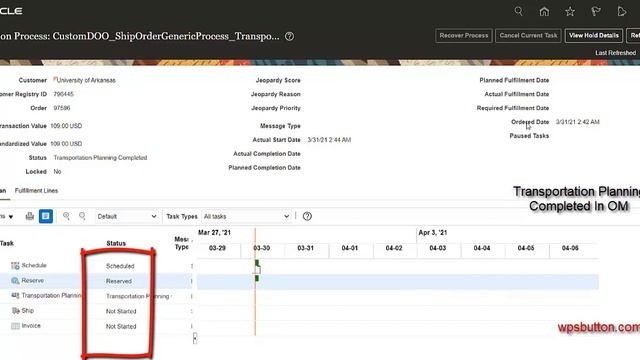
Task: Click the order number 97586
Action: click(62, 108)
